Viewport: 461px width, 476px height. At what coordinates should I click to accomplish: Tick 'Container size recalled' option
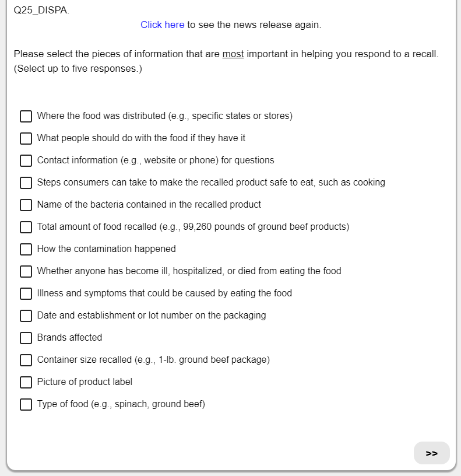pyautogui.click(x=26, y=360)
